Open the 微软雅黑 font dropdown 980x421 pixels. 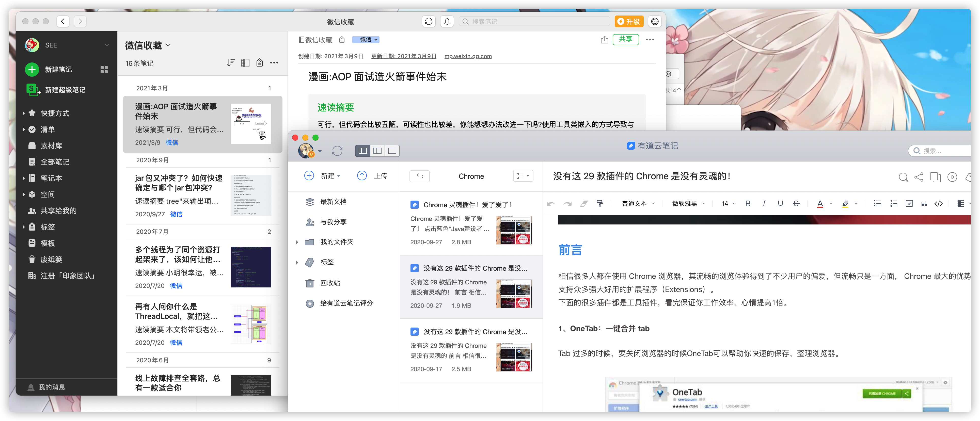(688, 204)
